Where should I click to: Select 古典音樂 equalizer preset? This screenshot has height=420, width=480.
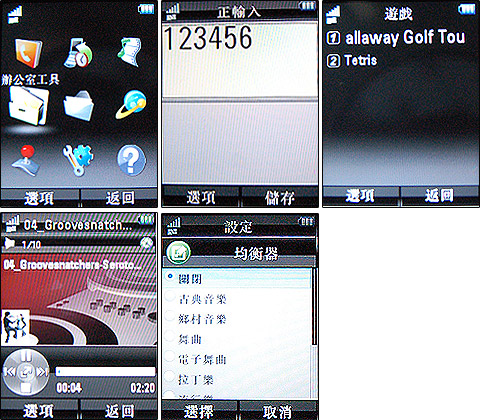click(237, 299)
